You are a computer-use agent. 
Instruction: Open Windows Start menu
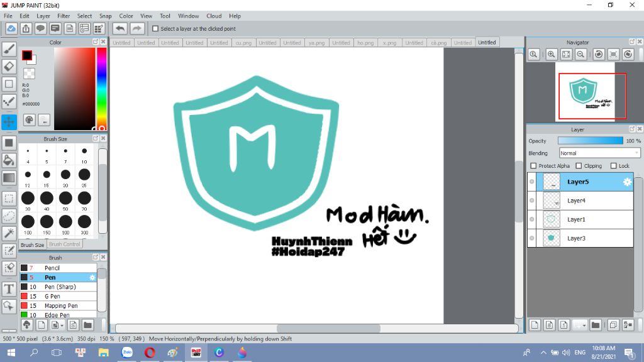[x=11, y=353]
